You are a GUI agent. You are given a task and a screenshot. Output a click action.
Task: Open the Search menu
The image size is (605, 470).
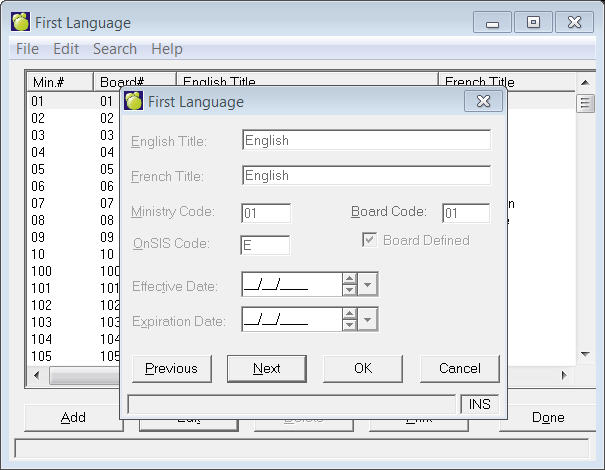tap(114, 48)
